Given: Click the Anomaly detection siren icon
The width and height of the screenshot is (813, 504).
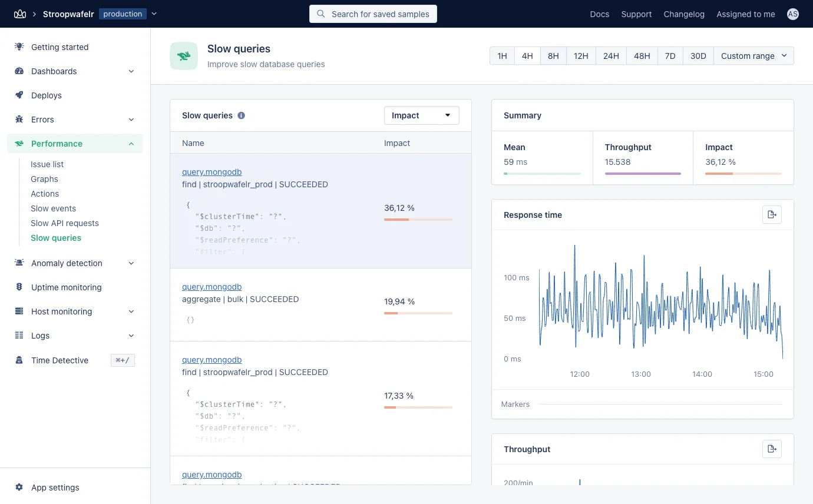Looking at the screenshot, I should pos(19,263).
